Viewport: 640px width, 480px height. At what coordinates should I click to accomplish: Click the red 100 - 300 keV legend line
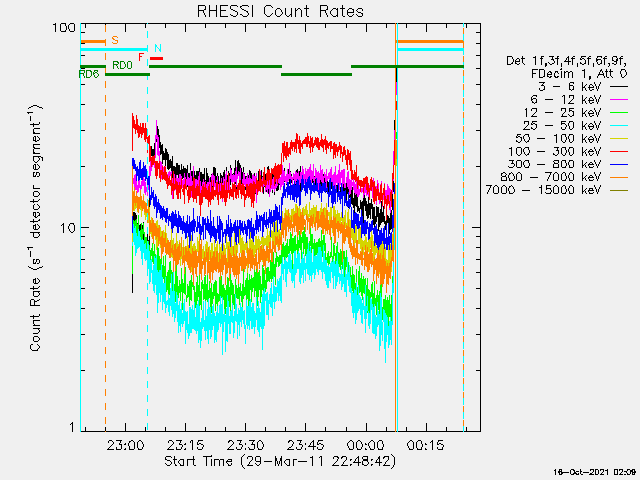619,151
